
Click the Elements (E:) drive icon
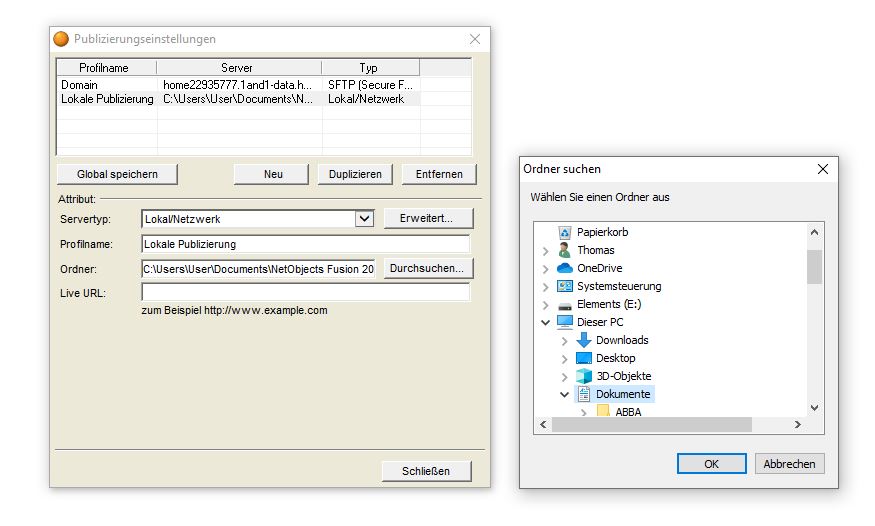(x=564, y=304)
